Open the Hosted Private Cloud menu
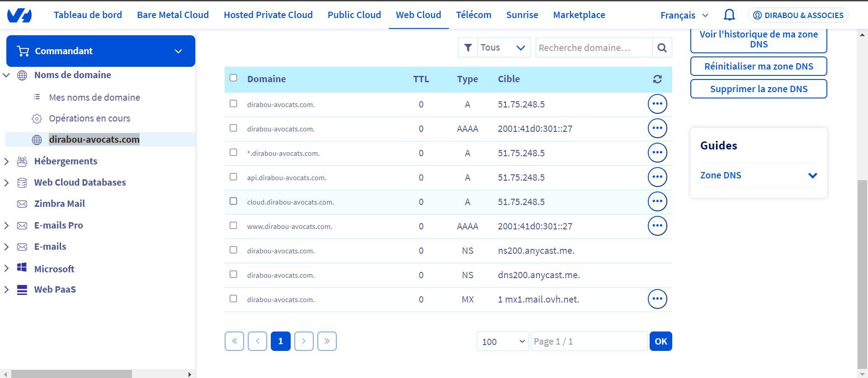The width and height of the screenshot is (868, 378). click(268, 15)
